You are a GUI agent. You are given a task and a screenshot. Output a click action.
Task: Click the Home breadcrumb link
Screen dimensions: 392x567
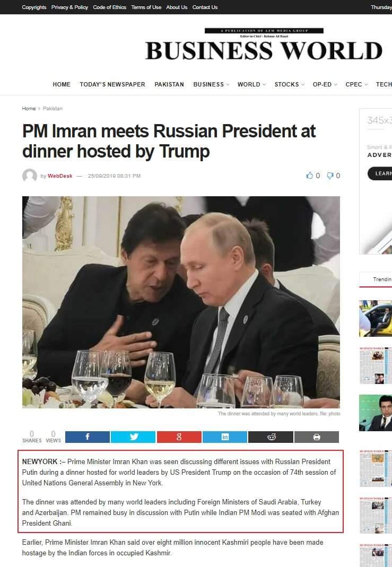pyautogui.click(x=29, y=109)
